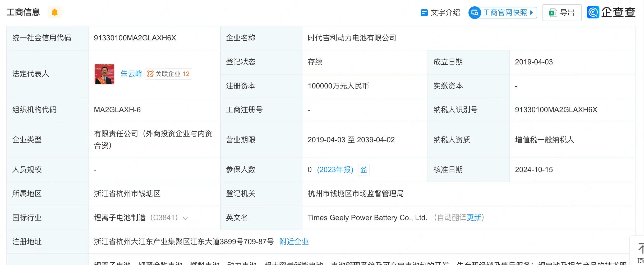This screenshot has height=265, width=644.
Task: Open the (2023年报) annual report link
Action: click(335, 170)
